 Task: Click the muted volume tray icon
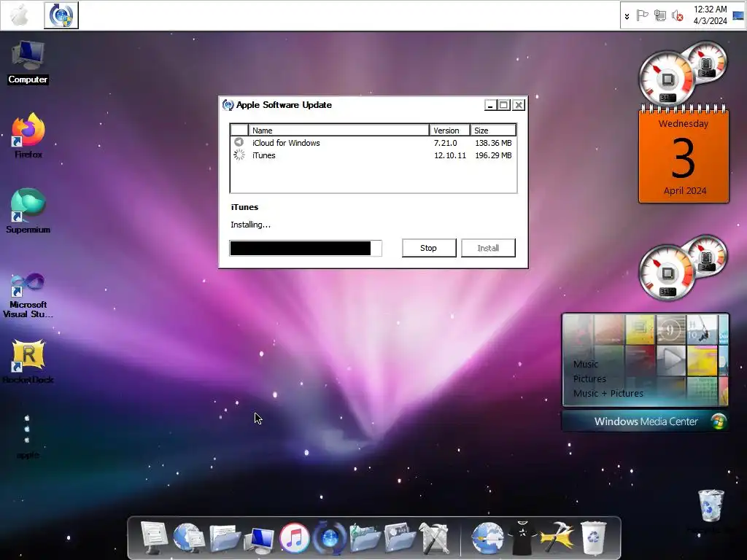[x=678, y=16]
